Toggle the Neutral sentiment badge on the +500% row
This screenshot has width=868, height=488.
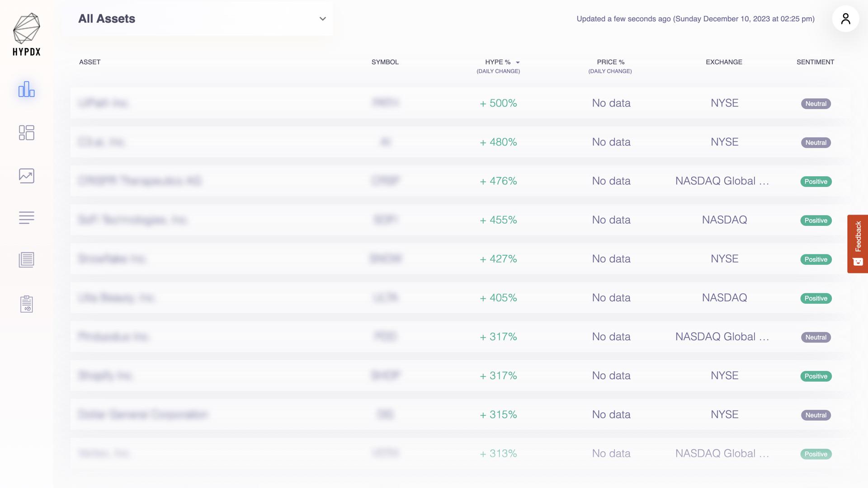pyautogui.click(x=816, y=103)
